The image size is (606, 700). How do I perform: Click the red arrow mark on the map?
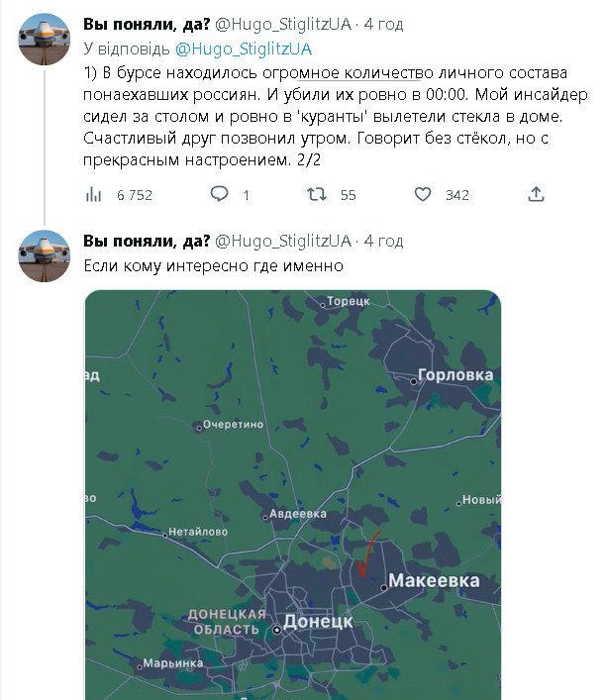pos(367,554)
